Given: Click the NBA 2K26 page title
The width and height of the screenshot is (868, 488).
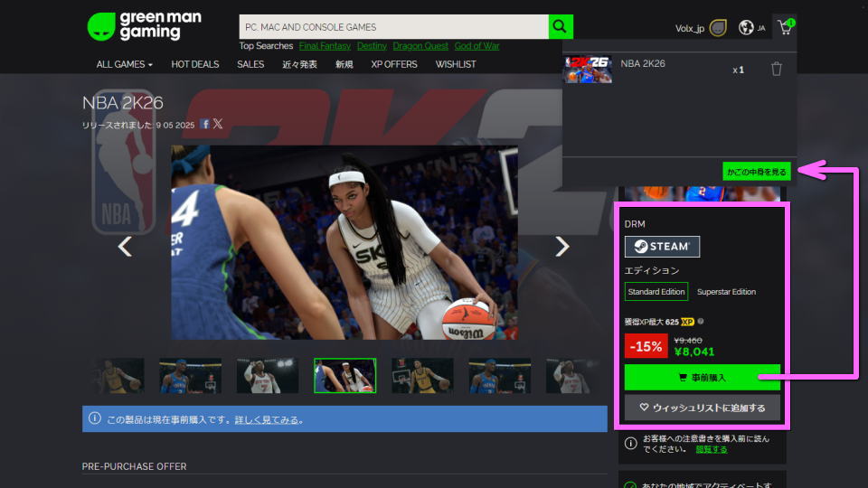Looking at the screenshot, I should (x=122, y=102).
